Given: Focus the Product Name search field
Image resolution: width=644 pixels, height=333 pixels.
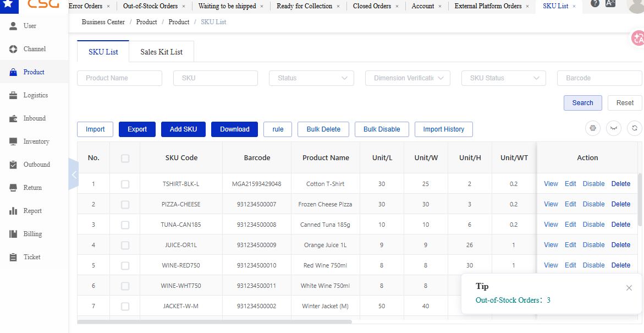Looking at the screenshot, I should point(119,78).
